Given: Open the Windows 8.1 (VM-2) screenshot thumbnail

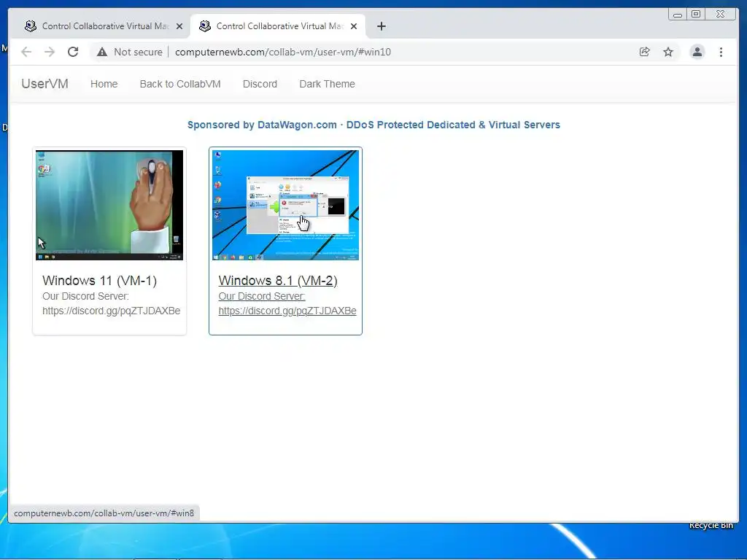Looking at the screenshot, I should point(285,205).
